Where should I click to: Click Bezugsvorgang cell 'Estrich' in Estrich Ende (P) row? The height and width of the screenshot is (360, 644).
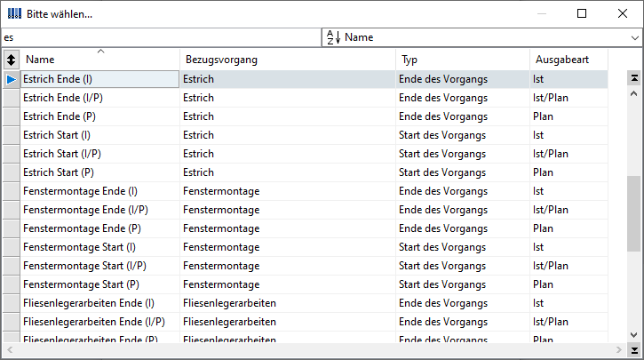[288, 116]
